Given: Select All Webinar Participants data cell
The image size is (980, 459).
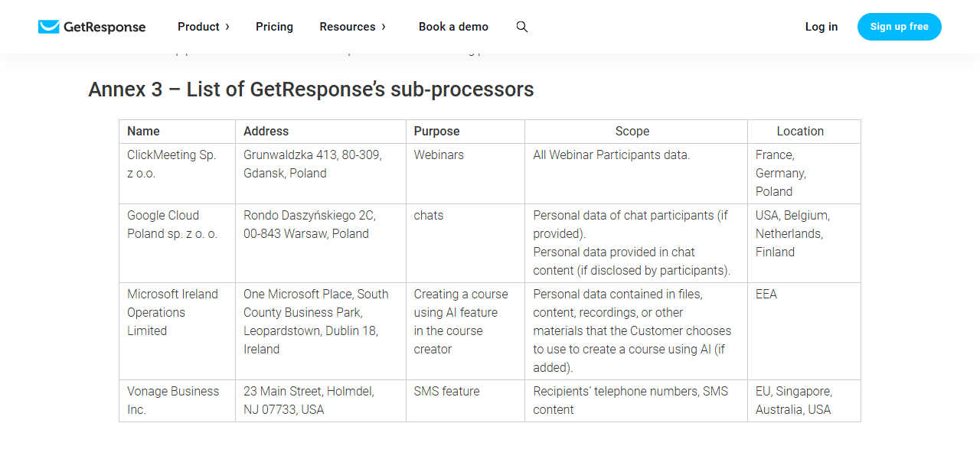Looking at the screenshot, I should point(636,174).
